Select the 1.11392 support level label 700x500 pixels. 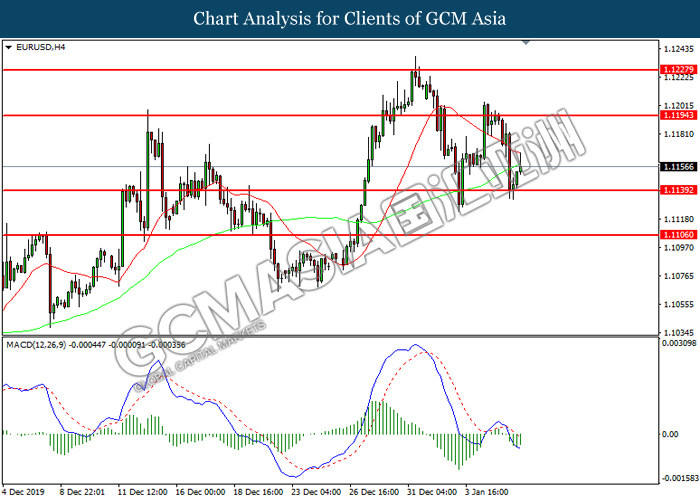click(x=678, y=190)
